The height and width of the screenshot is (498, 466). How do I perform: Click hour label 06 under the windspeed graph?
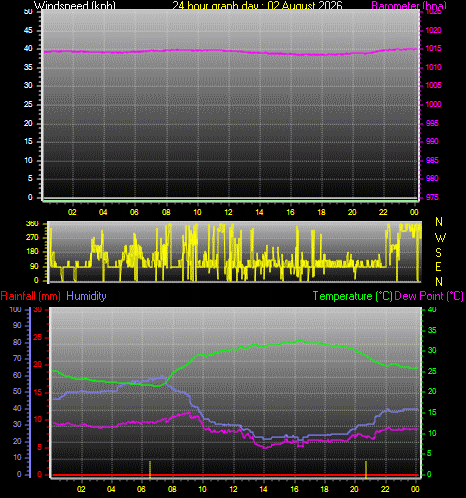tap(134, 212)
